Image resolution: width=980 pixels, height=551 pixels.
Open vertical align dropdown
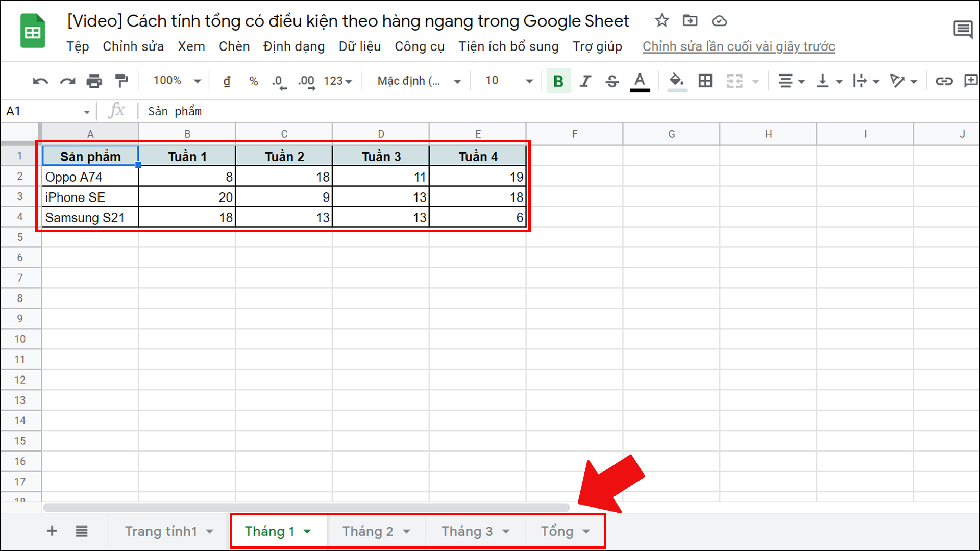pyautogui.click(x=829, y=81)
